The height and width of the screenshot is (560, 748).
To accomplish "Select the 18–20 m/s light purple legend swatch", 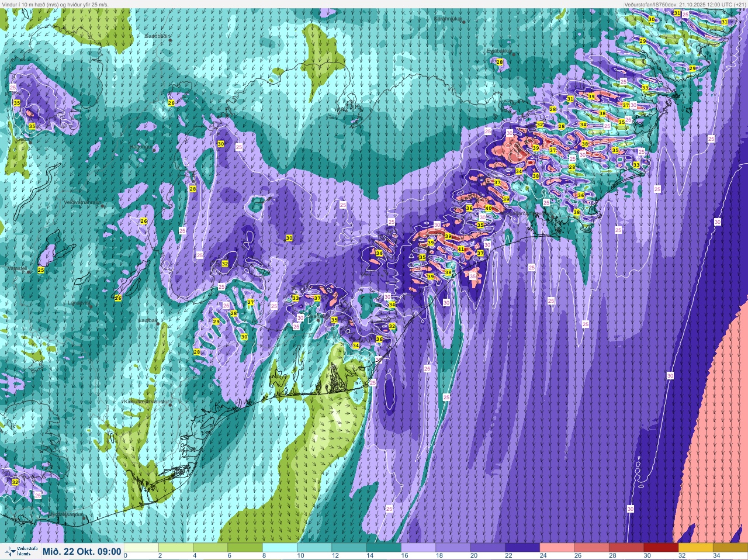I will pyautogui.click(x=453, y=548).
